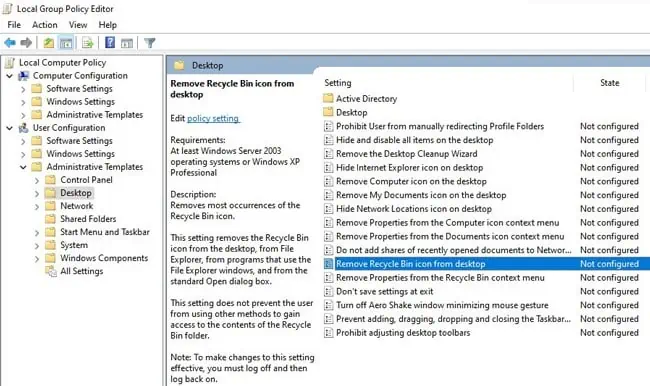The height and width of the screenshot is (386, 650).
Task: Expand Software Settings under Computer Configuration
Action: pyautogui.click(x=23, y=89)
